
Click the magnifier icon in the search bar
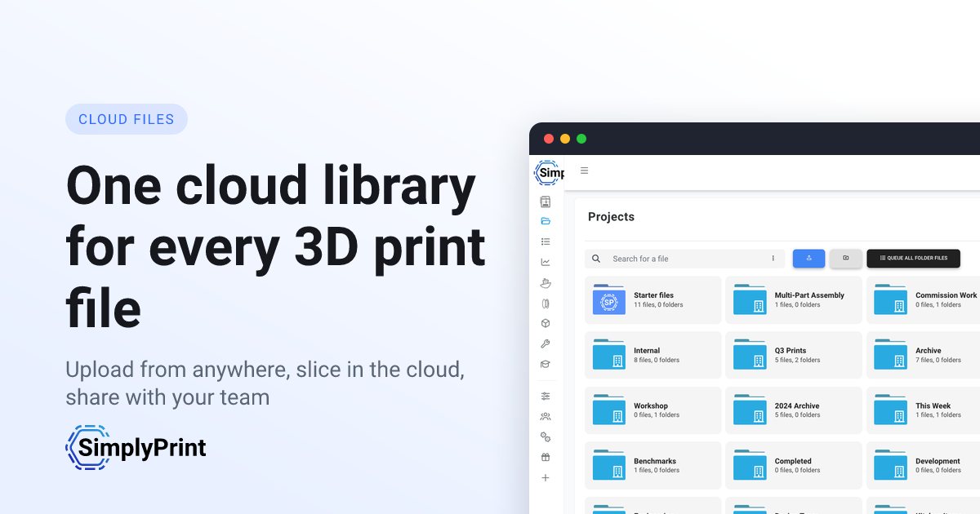coord(596,259)
